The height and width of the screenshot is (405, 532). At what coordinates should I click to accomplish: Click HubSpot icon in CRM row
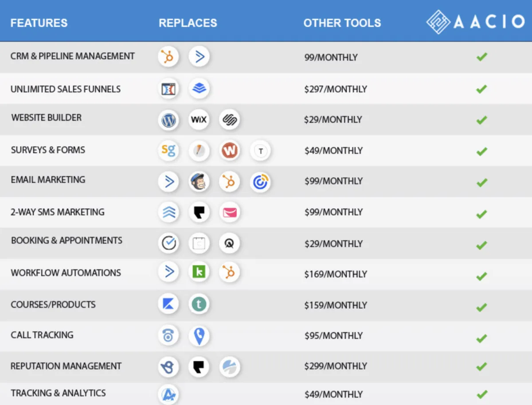168,57
